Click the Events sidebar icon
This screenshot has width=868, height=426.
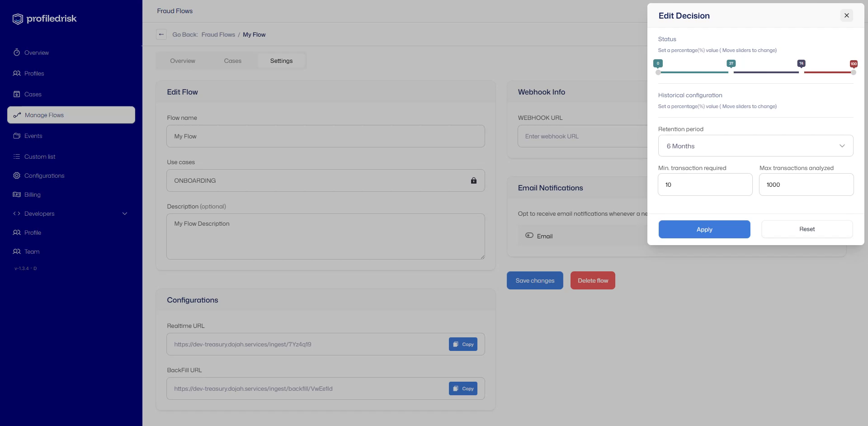coord(16,136)
